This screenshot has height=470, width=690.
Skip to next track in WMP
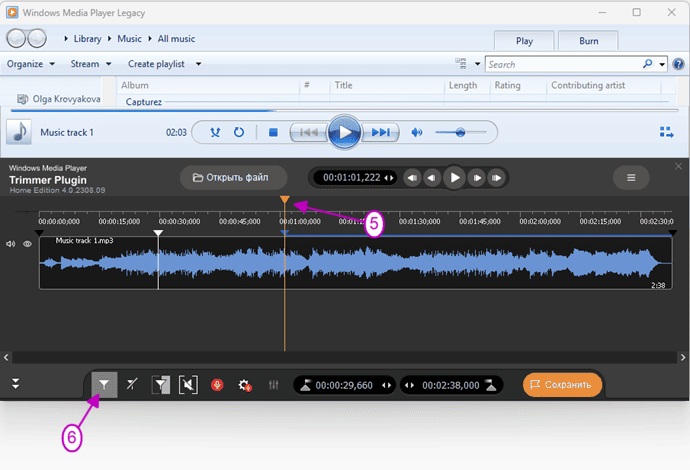point(381,132)
